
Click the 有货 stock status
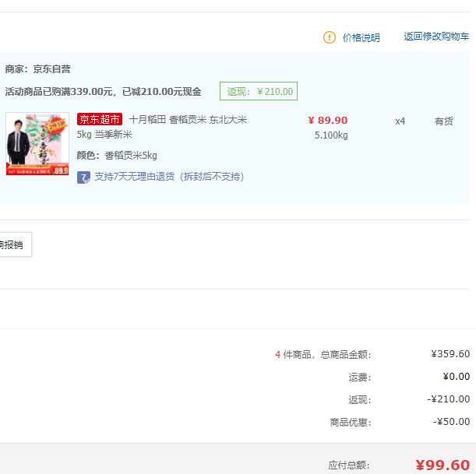pyautogui.click(x=443, y=121)
